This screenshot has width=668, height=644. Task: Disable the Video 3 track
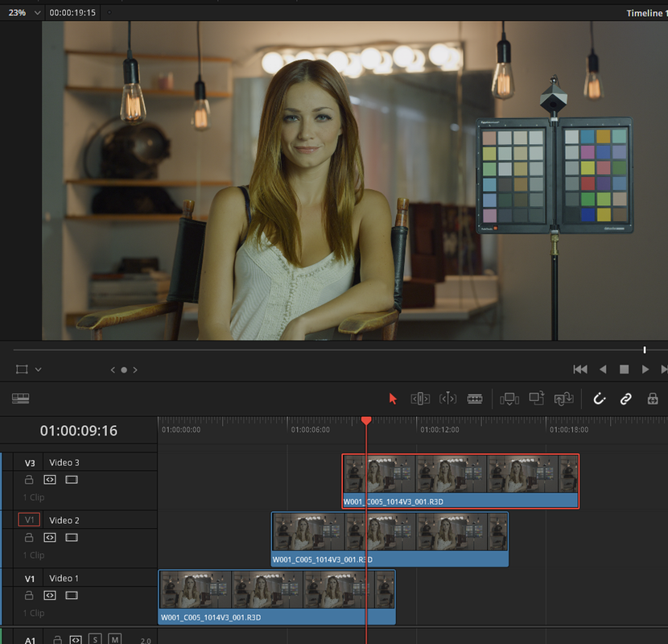pos(72,480)
